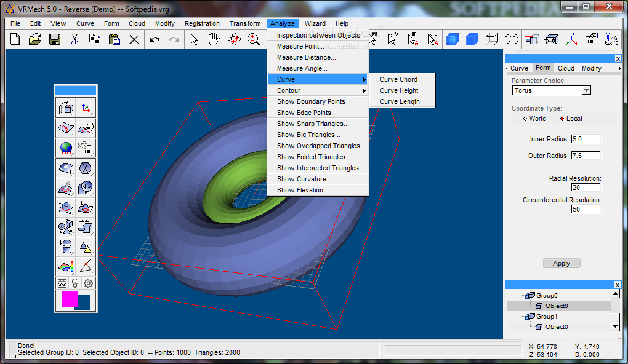Open the Registration menu

(x=202, y=23)
